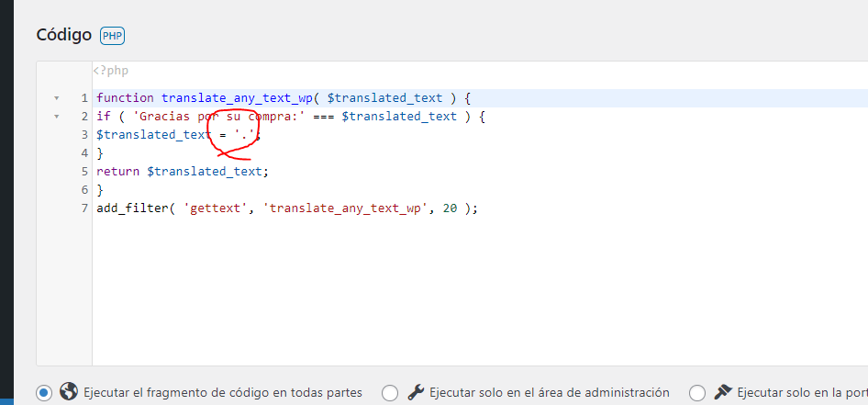The height and width of the screenshot is (405, 868).
Task: Click the 'Código' heading
Action: pos(63,35)
